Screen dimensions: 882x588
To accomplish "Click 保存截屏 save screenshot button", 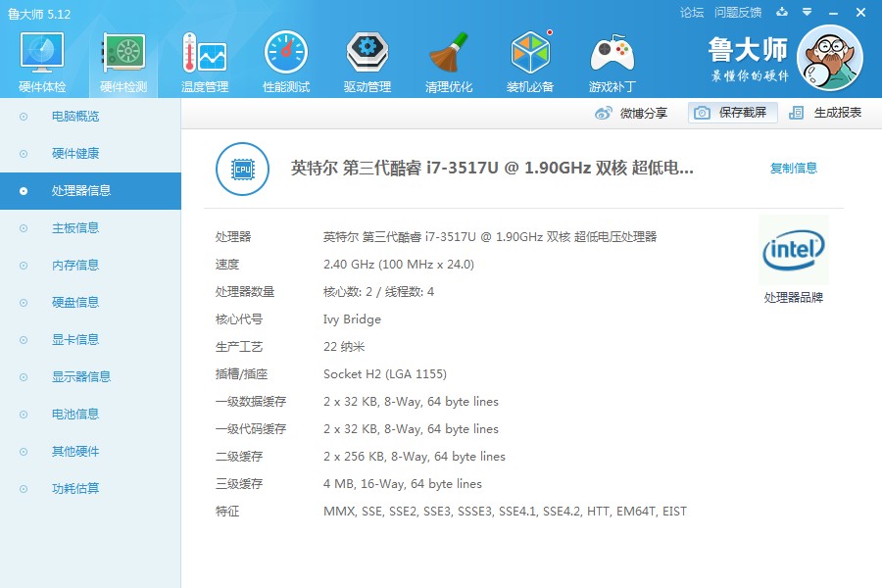I will [732, 113].
